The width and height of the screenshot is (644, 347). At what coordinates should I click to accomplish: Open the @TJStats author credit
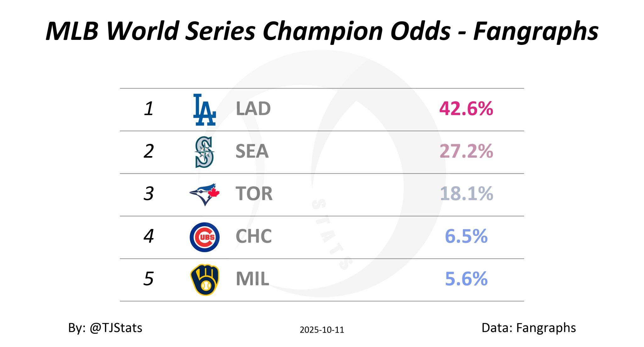[105, 328]
